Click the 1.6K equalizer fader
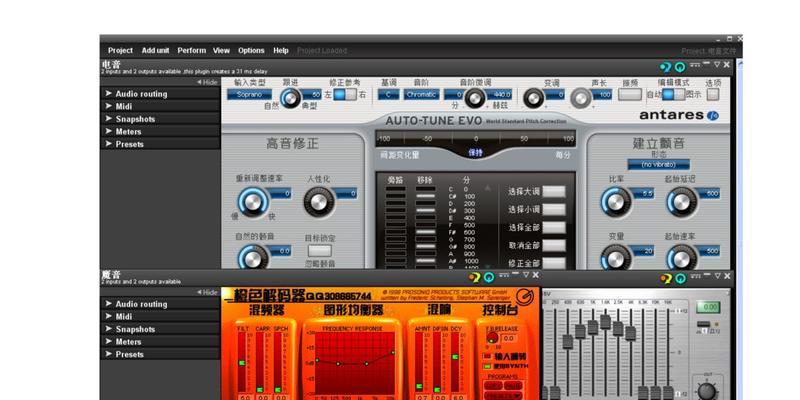Screen dimensions: 800x400 605,321
